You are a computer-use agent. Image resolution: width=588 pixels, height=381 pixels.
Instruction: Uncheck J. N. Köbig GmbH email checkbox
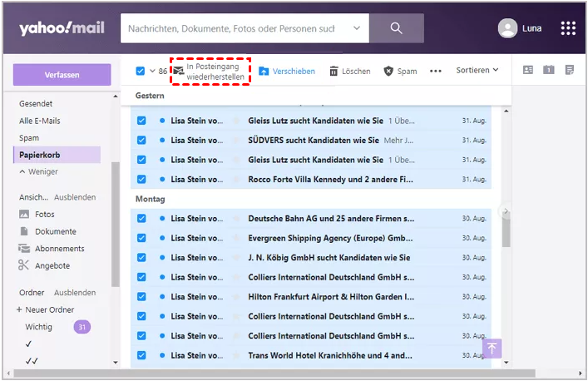pos(141,258)
